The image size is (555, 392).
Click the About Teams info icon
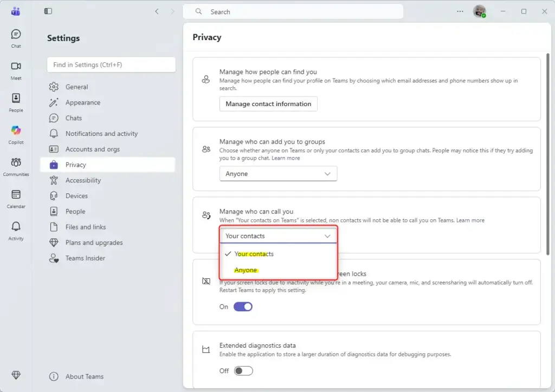(x=54, y=376)
